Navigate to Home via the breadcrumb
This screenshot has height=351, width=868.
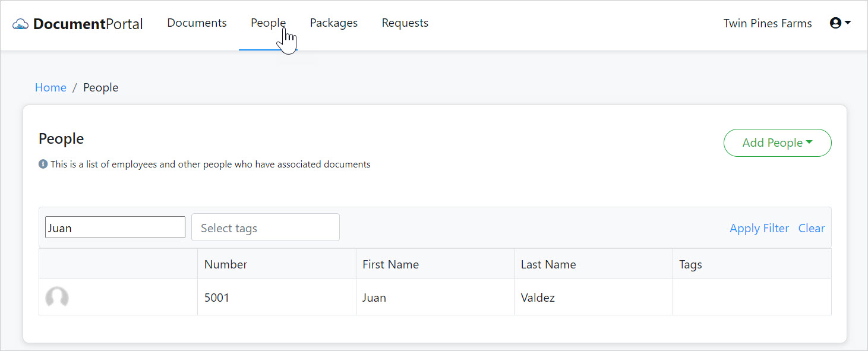pyautogui.click(x=50, y=88)
